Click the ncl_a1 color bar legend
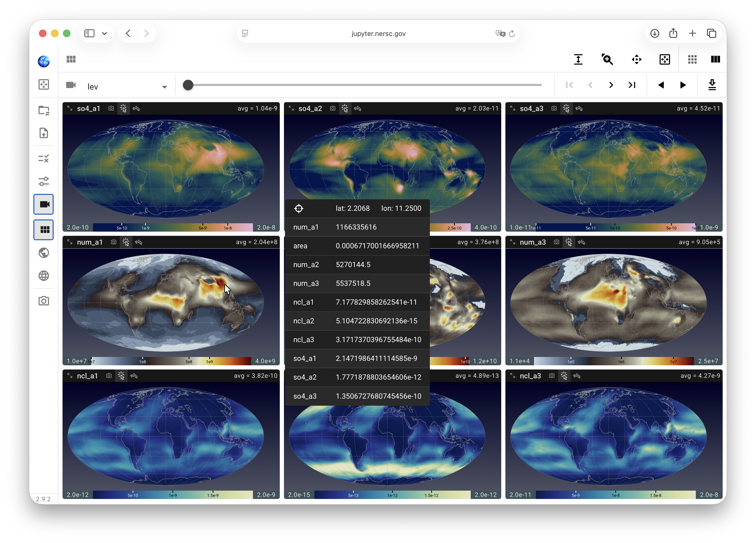 point(173,495)
